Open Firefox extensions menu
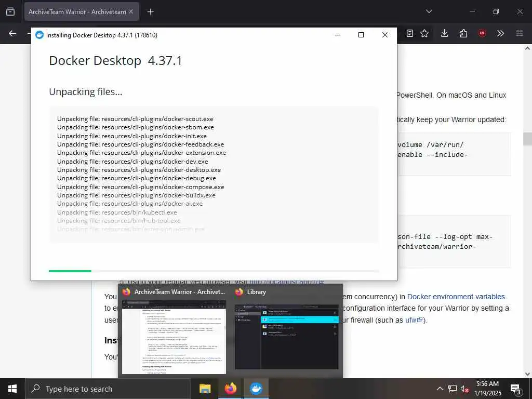 (x=463, y=33)
